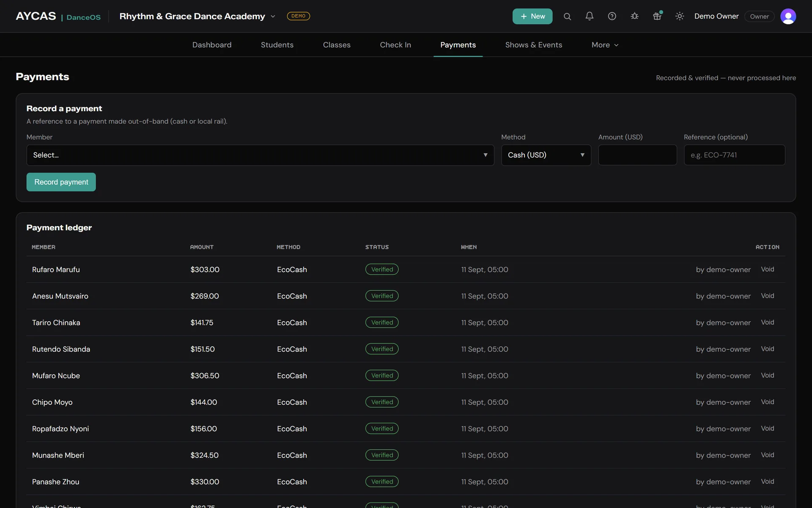The image size is (812, 508).
Task: Switch to the Students tab
Action: pos(277,45)
